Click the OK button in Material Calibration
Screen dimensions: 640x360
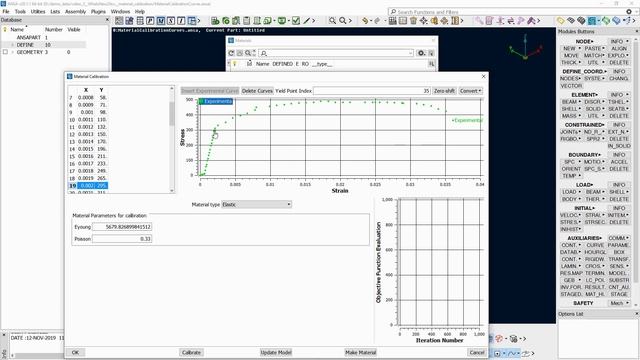pyautogui.click(x=75, y=352)
